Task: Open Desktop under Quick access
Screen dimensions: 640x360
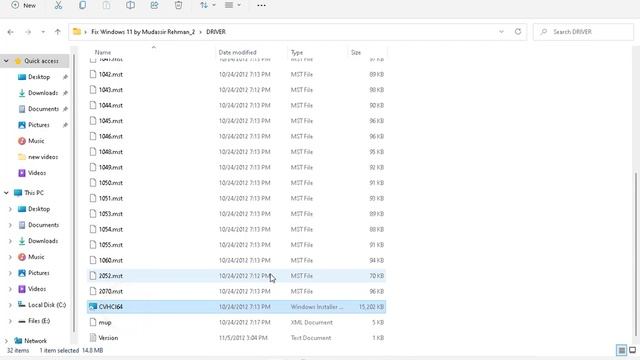Action: tap(39, 77)
